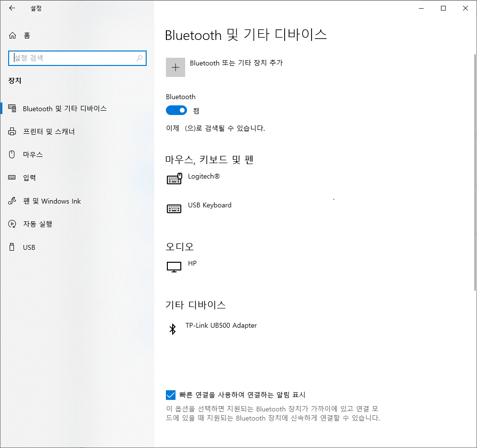Screen dimensions: 477x448
Task: Focus the 설정 검색 search field
Action: [77, 58]
